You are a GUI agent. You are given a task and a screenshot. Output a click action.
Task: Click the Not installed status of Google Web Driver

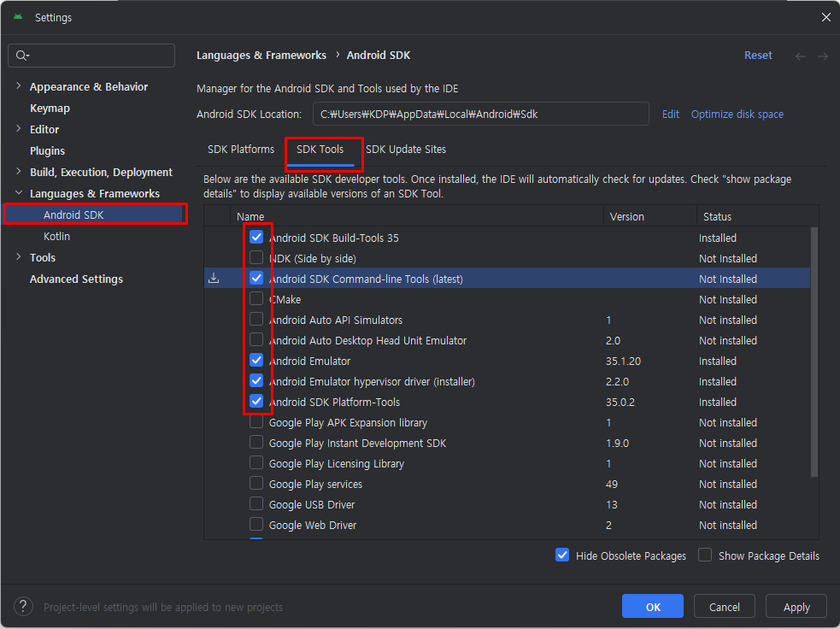coord(727,525)
